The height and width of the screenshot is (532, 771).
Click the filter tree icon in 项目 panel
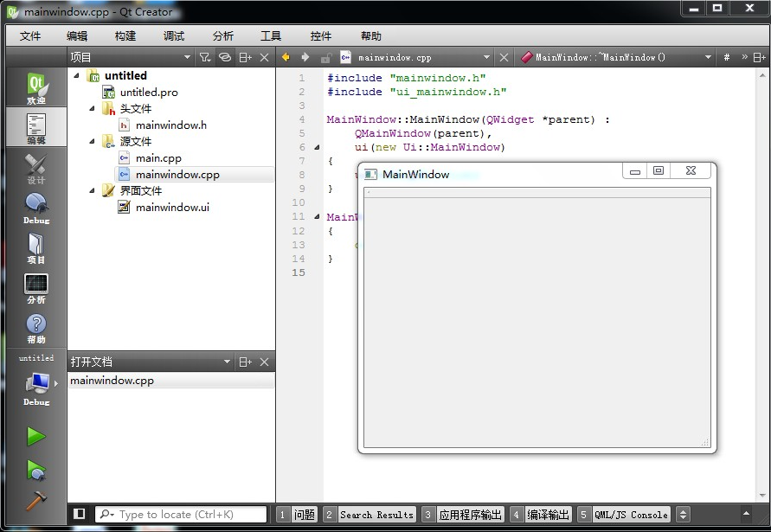point(204,57)
